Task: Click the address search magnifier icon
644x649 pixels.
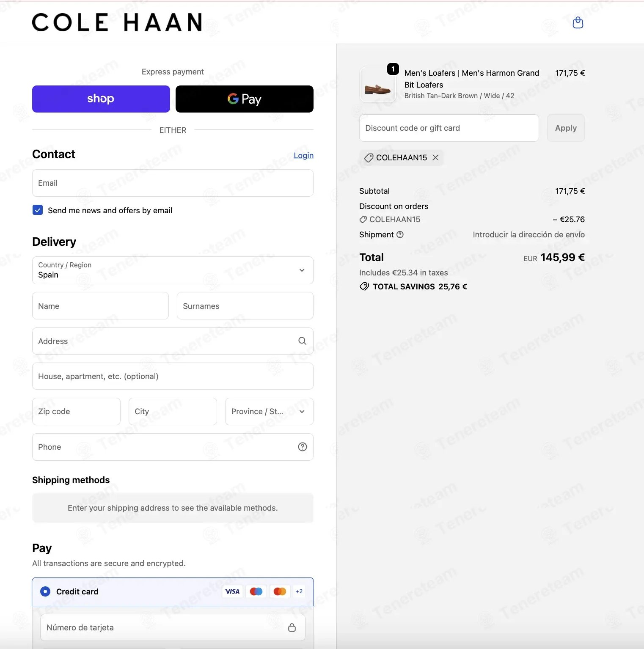Action: tap(302, 341)
